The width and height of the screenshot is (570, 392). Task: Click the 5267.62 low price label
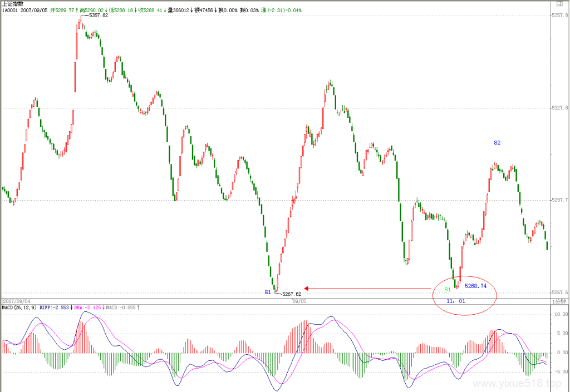pyautogui.click(x=292, y=294)
